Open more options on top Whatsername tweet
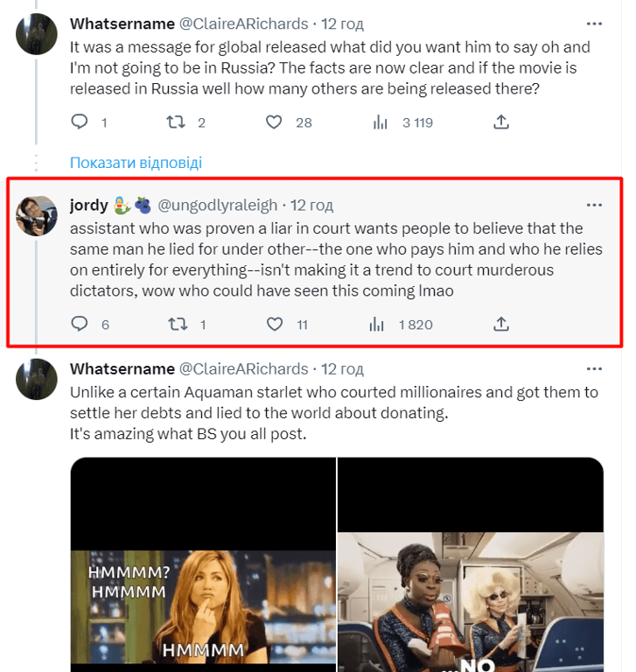 pos(594,24)
